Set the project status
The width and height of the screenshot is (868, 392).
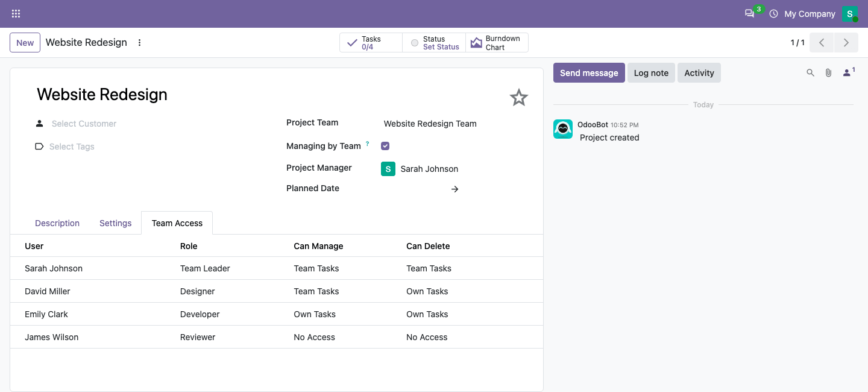(x=434, y=43)
